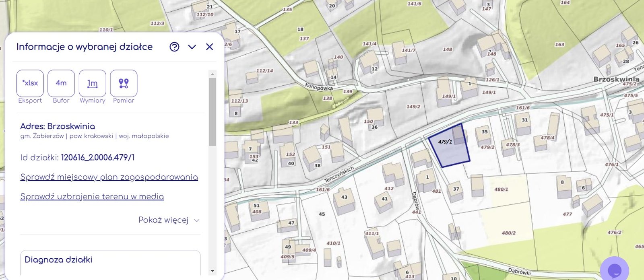This screenshot has height=280, width=644.
Task: Click the Diagnoza działki section header
Action: click(59, 260)
